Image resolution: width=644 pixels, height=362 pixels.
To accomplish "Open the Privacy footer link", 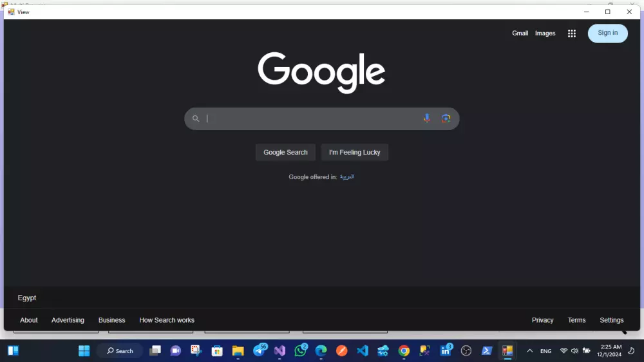I will (x=542, y=320).
